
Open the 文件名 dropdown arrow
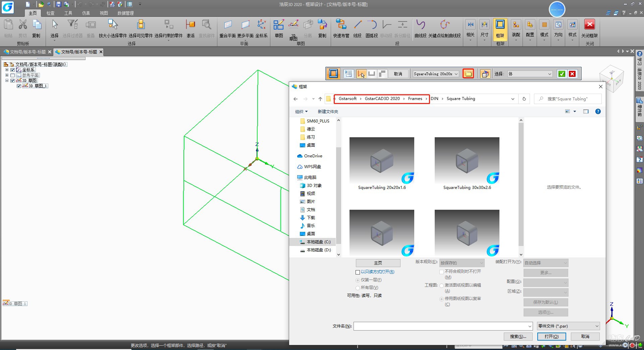click(x=530, y=326)
